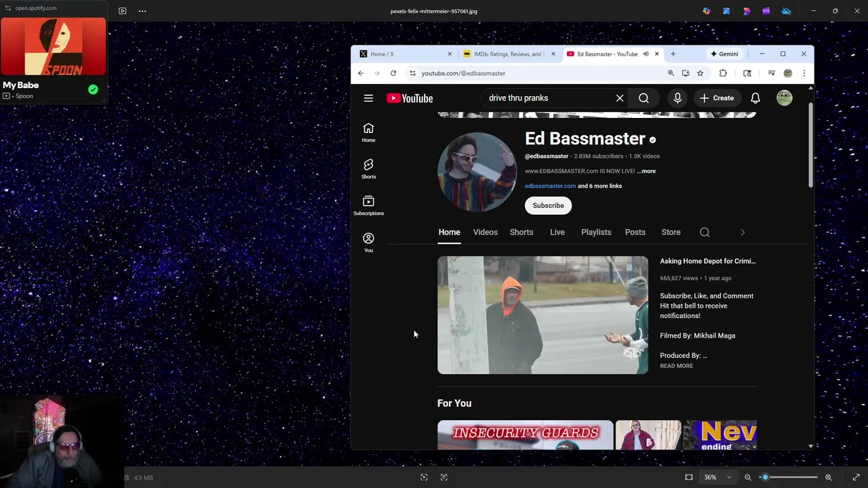Screen dimensions: 868x488
Task: Open Google Lens search icon in toolbar
Action: click(747, 73)
